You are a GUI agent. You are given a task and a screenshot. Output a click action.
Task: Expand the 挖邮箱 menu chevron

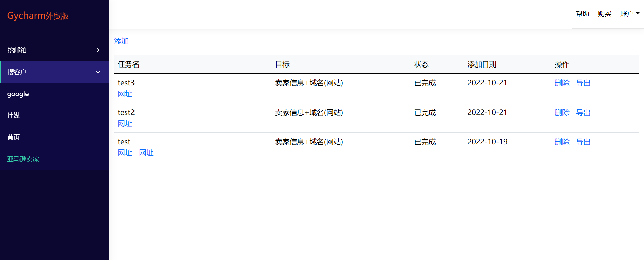pyautogui.click(x=98, y=50)
